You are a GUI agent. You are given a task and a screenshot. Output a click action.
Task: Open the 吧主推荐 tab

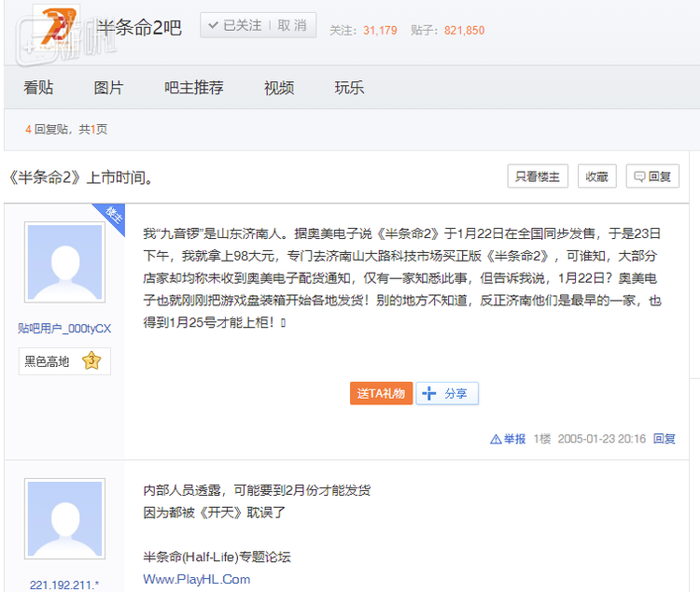[x=194, y=87]
